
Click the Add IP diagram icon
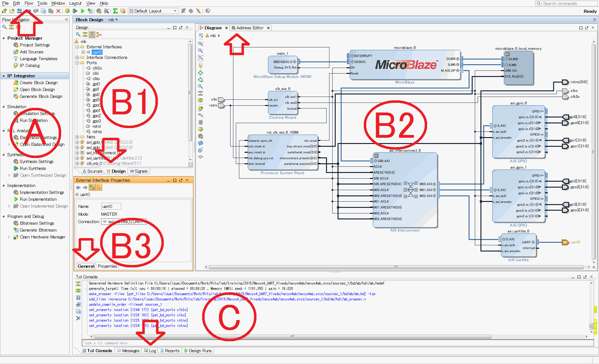[201, 108]
